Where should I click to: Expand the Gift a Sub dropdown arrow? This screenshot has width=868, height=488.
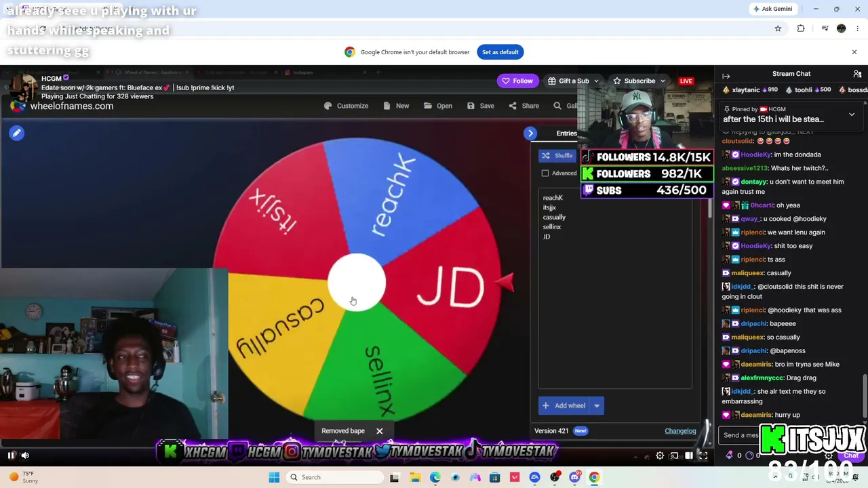click(597, 81)
